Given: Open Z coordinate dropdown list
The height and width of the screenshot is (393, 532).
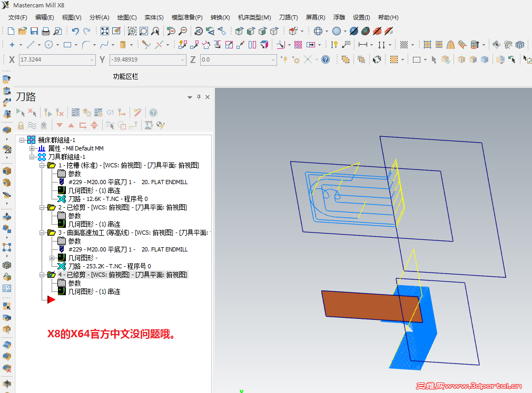Looking at the screenshot, I should click(273, 60).
